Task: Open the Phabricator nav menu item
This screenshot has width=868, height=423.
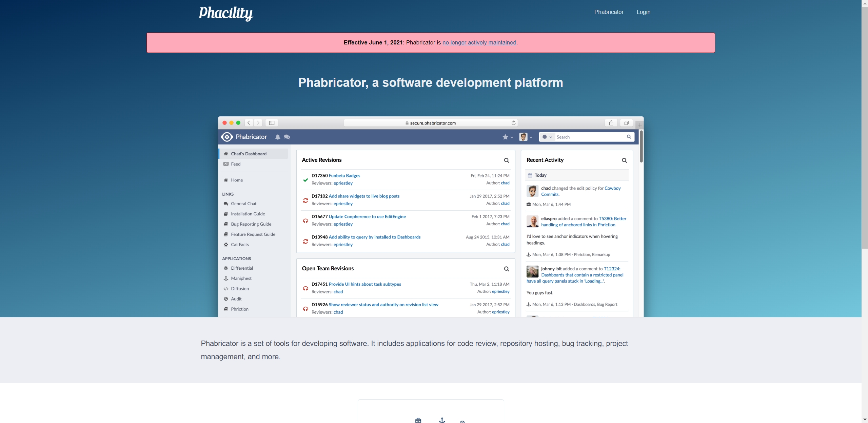Action: pos(609,12)
